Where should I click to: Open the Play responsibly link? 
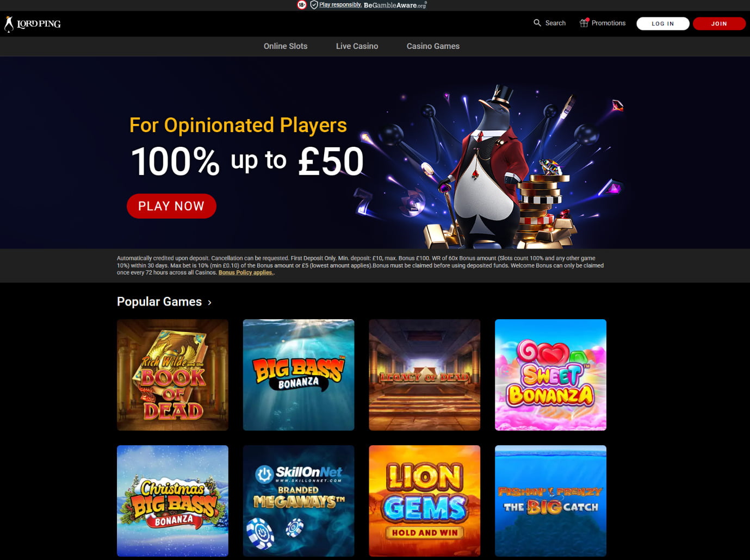pos(340,5)
